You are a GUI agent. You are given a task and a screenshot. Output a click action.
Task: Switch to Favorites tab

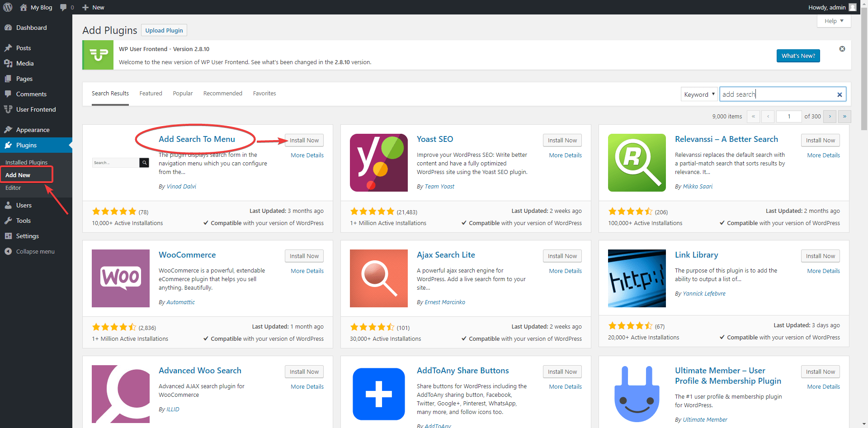point(264,94)
